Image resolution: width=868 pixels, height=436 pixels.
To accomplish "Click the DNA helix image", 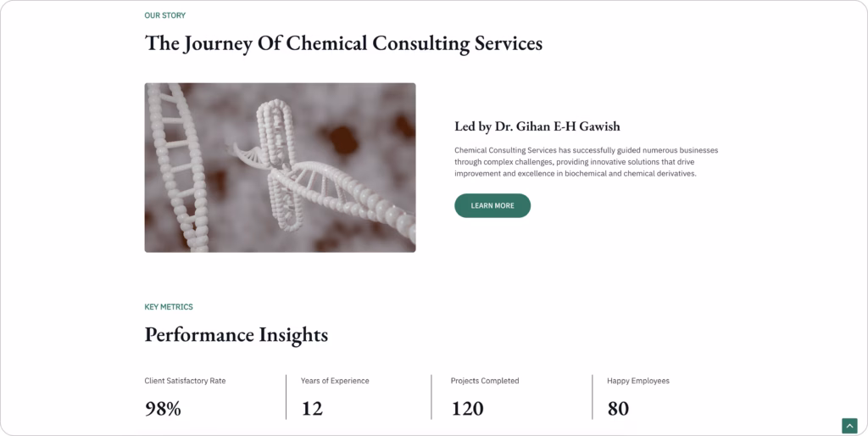I will [280, 168].
